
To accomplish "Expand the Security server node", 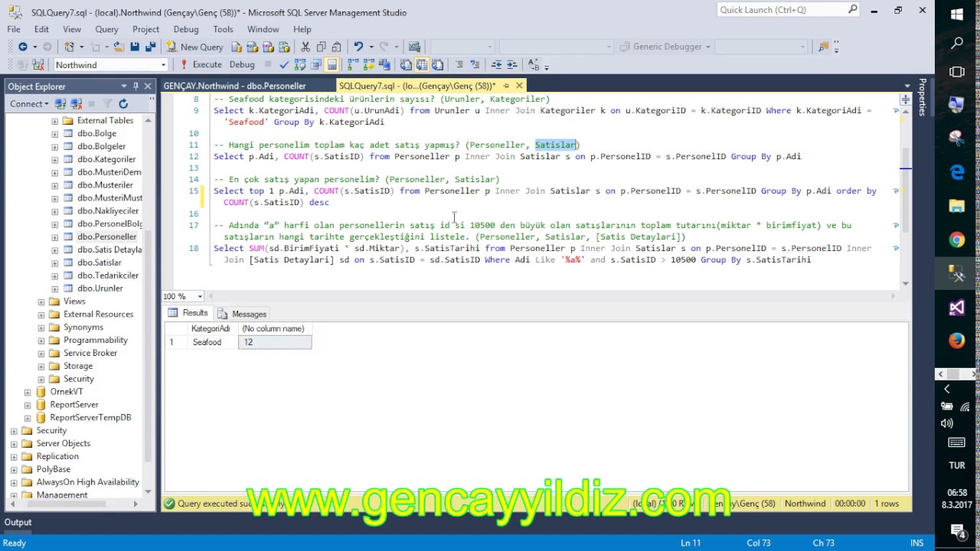I will coord(14,431).
